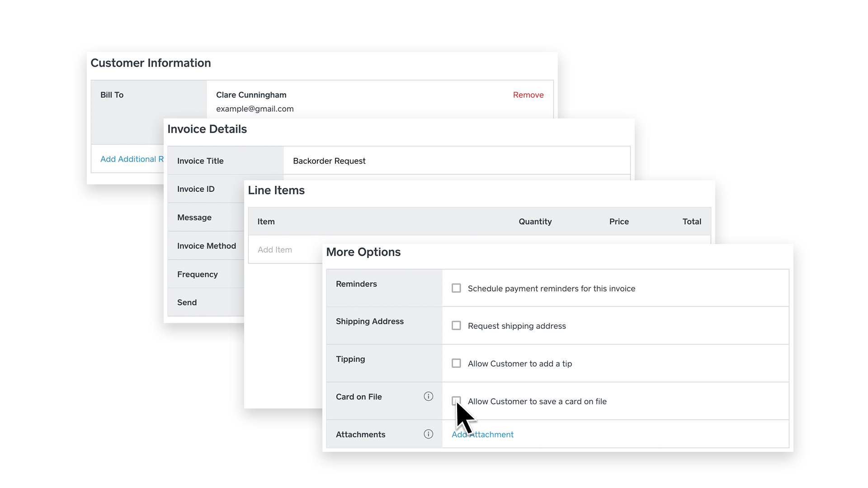Screen dimensions: 868x488
Task: Enable schedule payment reminders checkbox
Action: [456, 288]
